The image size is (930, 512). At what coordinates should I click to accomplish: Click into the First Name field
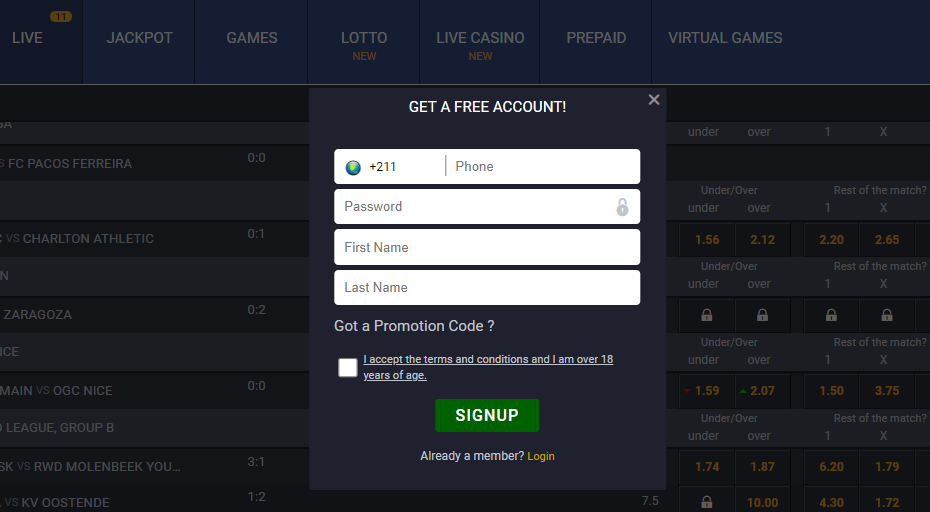tap(487, 247)
